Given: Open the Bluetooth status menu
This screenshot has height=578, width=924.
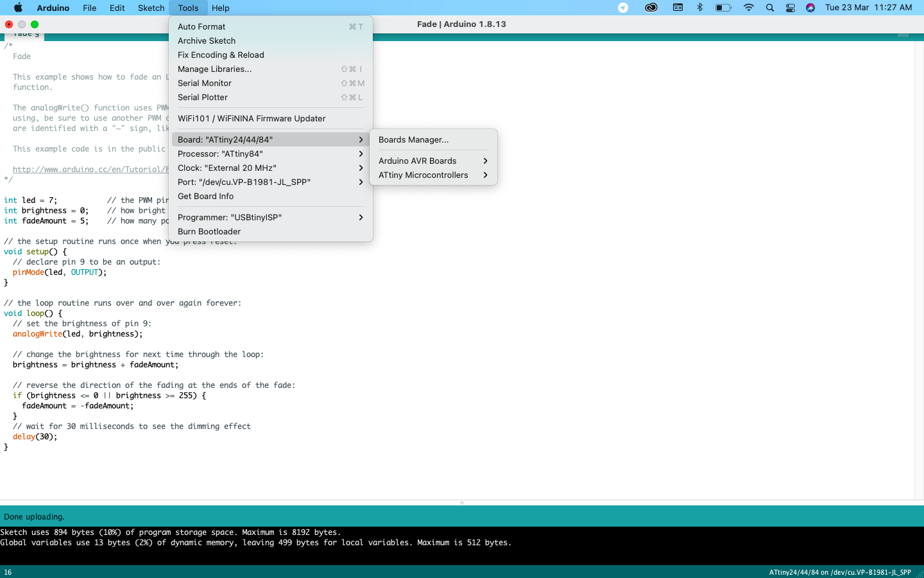Looking at the screenshot, I should (x=700, y=8).
